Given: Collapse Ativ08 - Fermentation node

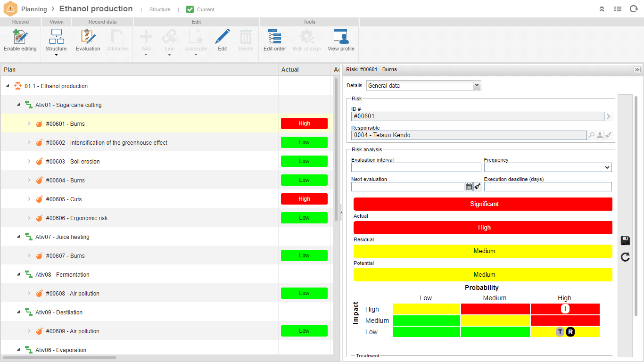Looking at the screenshot, I should tap(18, 274).
